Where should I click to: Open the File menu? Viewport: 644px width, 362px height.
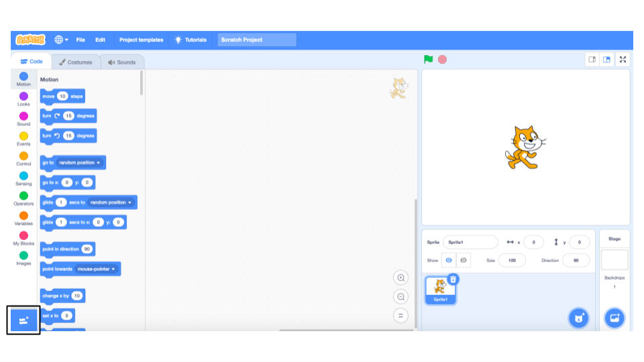(x=80, y=40)
